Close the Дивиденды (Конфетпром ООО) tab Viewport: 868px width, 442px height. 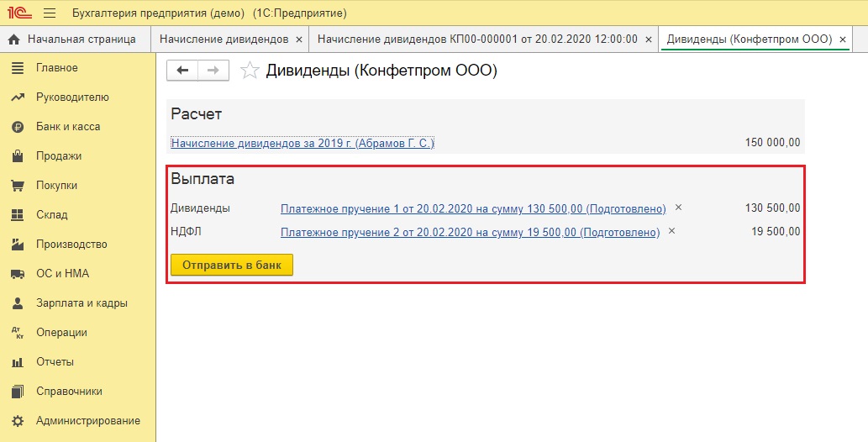843,39
